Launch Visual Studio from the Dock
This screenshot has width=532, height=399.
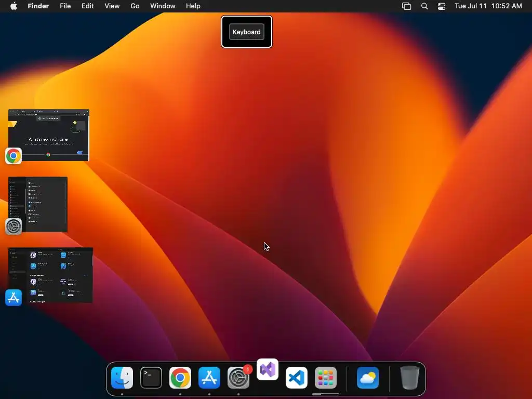coord(268,369)
